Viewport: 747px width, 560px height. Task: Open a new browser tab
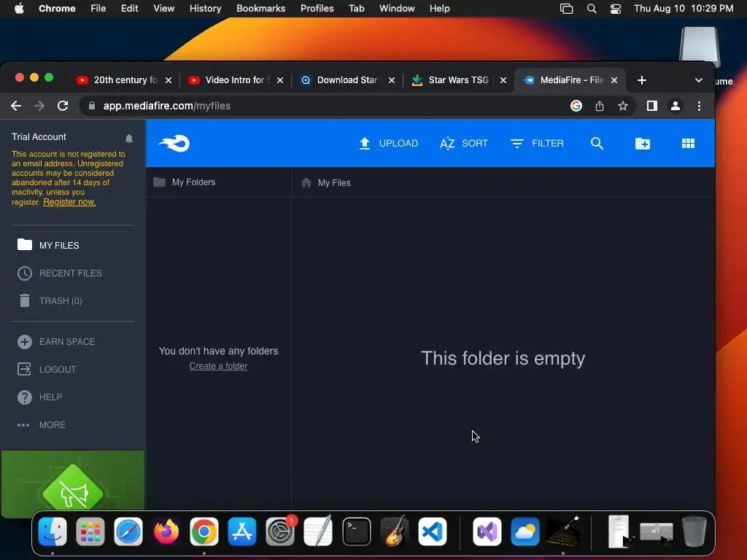[642, 80]
